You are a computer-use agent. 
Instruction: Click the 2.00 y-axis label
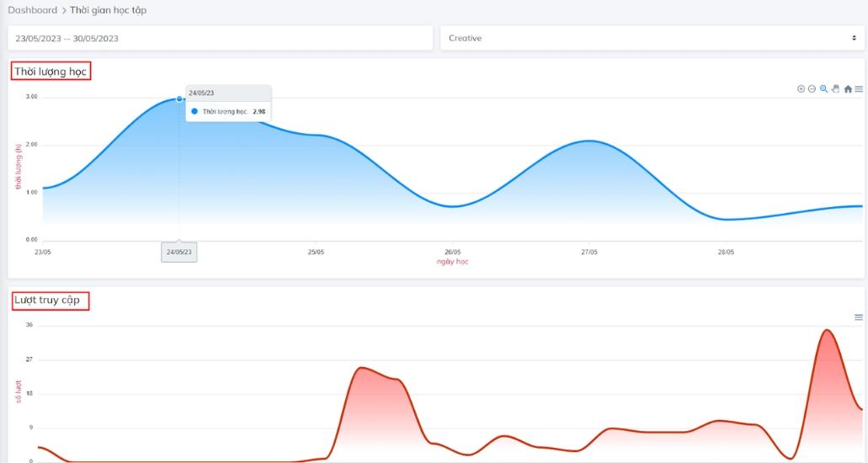click(x=31, y=145)
